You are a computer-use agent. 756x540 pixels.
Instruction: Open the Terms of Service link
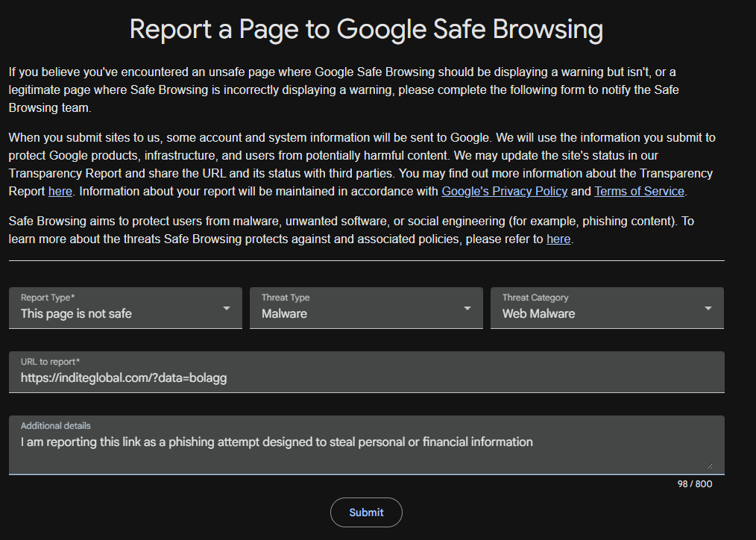click(x=639, y=192)
